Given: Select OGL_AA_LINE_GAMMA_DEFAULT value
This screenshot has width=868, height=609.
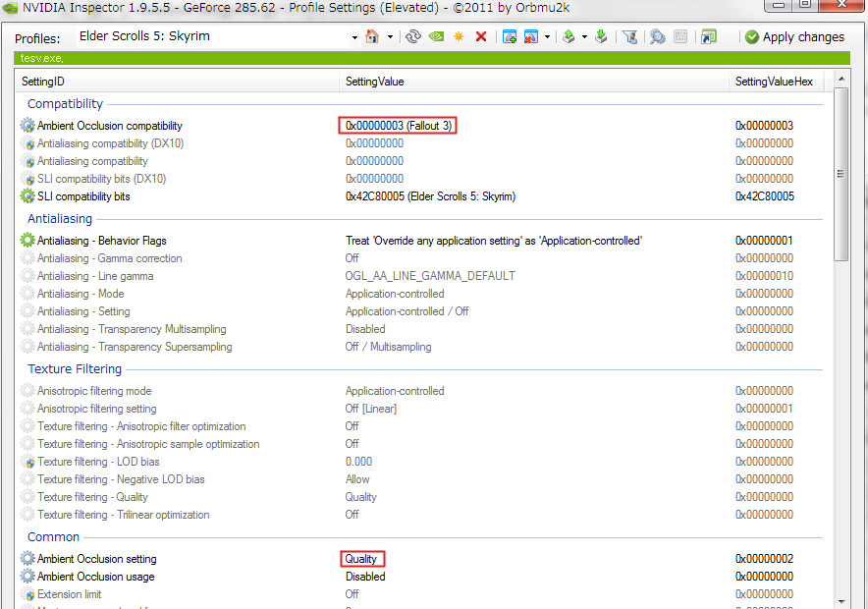Looking at the screenshot, I should [x=430, y=276].
